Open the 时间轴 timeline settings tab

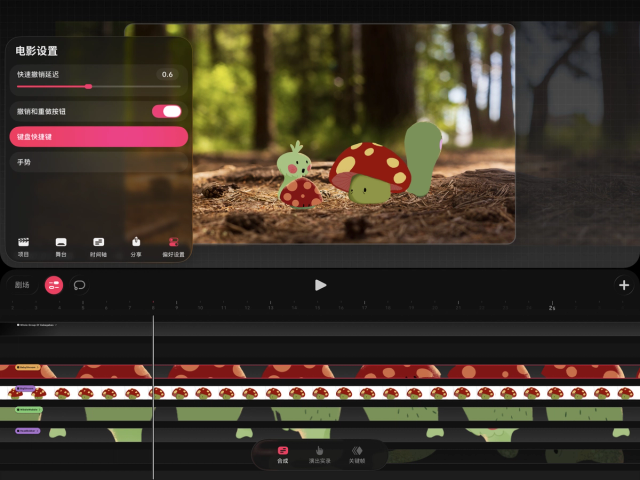click(x=98, y=247)
